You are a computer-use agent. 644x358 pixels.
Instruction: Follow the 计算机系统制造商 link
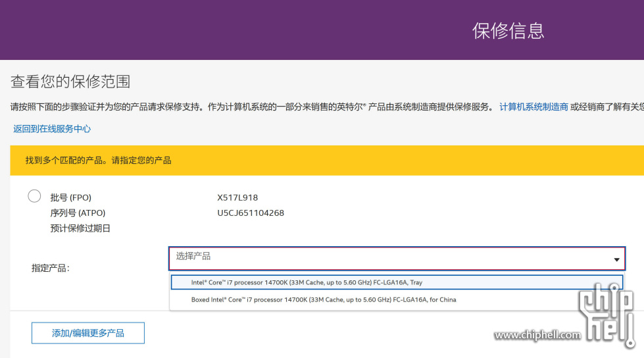pos(533,107)
